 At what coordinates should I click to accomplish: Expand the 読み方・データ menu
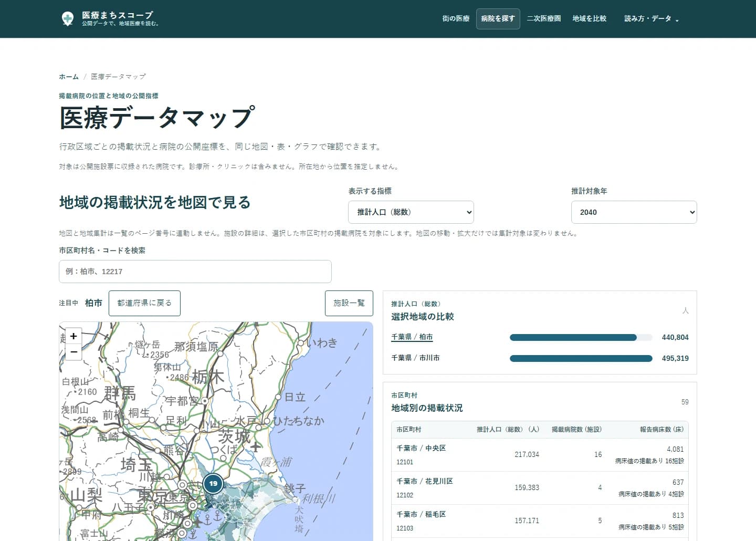[x=651, y=19]
